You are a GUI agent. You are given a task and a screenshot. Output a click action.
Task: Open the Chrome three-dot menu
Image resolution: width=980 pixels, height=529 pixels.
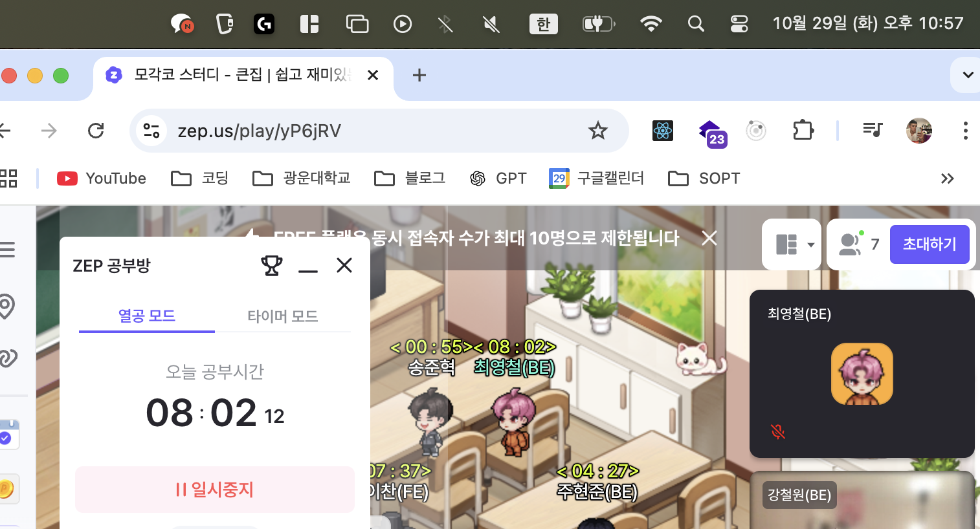(x=965, y=131)
